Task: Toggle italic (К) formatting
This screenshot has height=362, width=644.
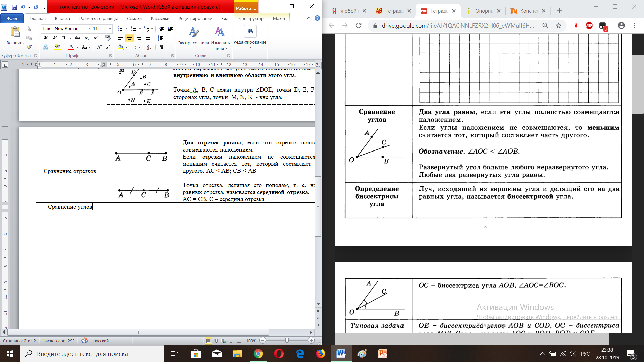Action: tap(54, 38)
